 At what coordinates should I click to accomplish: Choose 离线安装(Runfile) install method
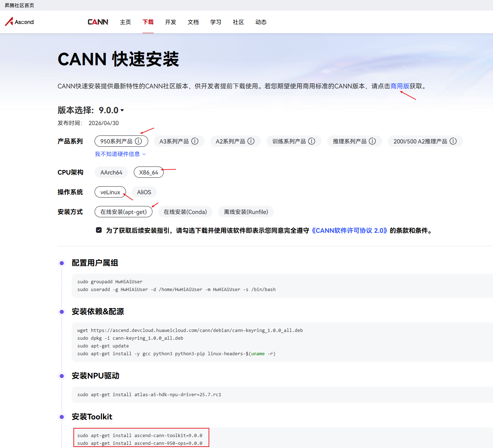246,212
